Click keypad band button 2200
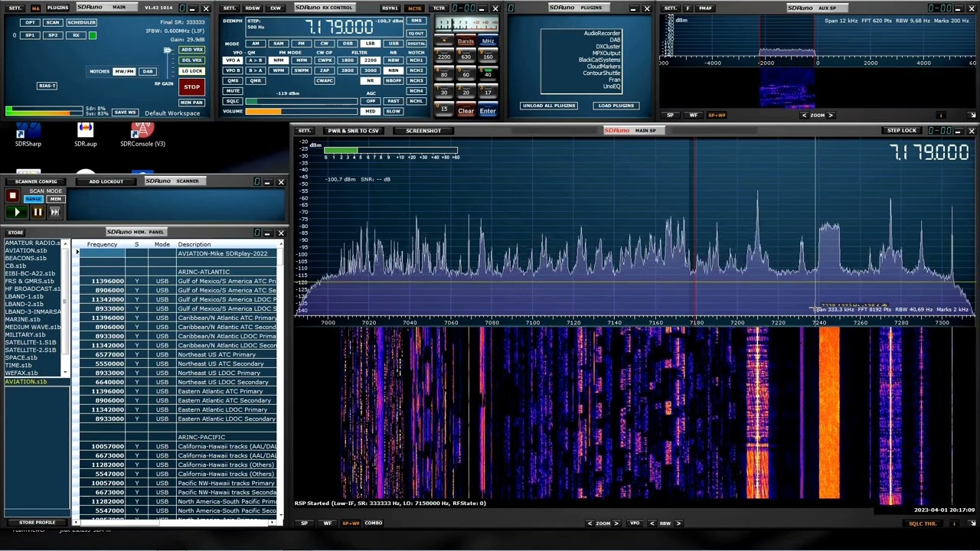 point(444,57)
